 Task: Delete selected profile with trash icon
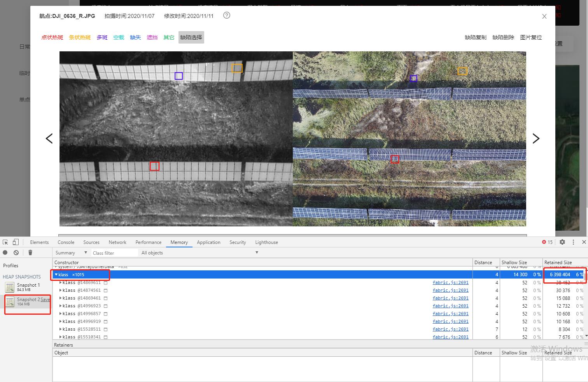pyautogui.click(x=30, y=252)
